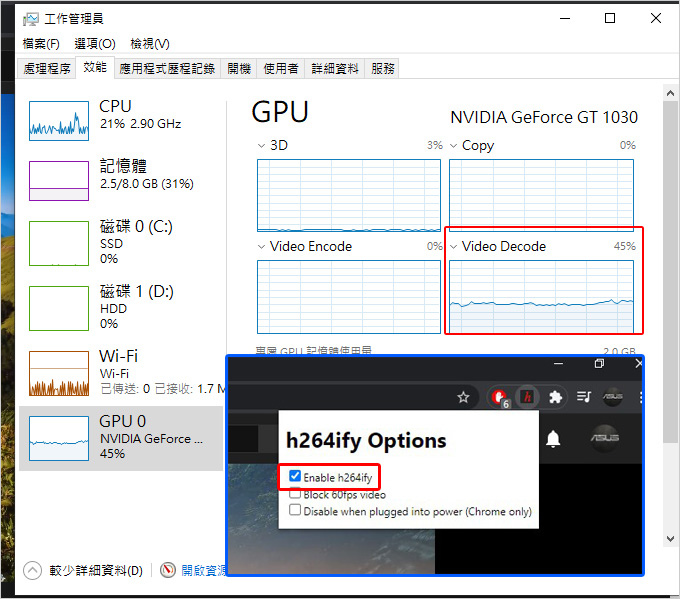Click the vertical scrollbar thumb

[670, 272]
